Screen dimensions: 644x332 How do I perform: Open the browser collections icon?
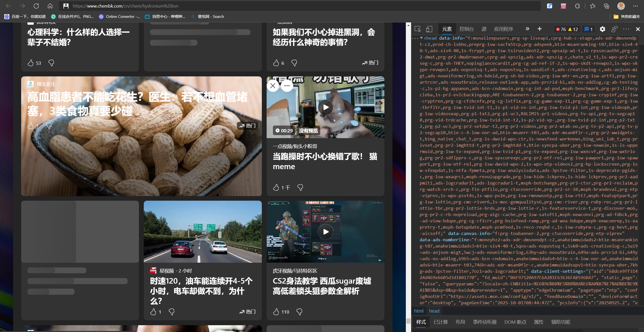click(606, 6)
